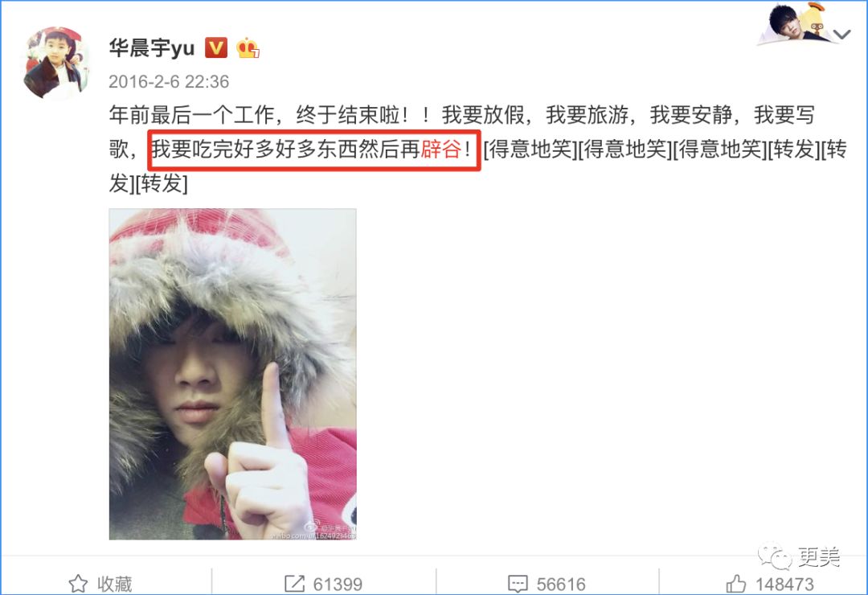Click the comment bubble icon
Image resolution: width=868 pixels, height=595 pixels.
[518, 584]
